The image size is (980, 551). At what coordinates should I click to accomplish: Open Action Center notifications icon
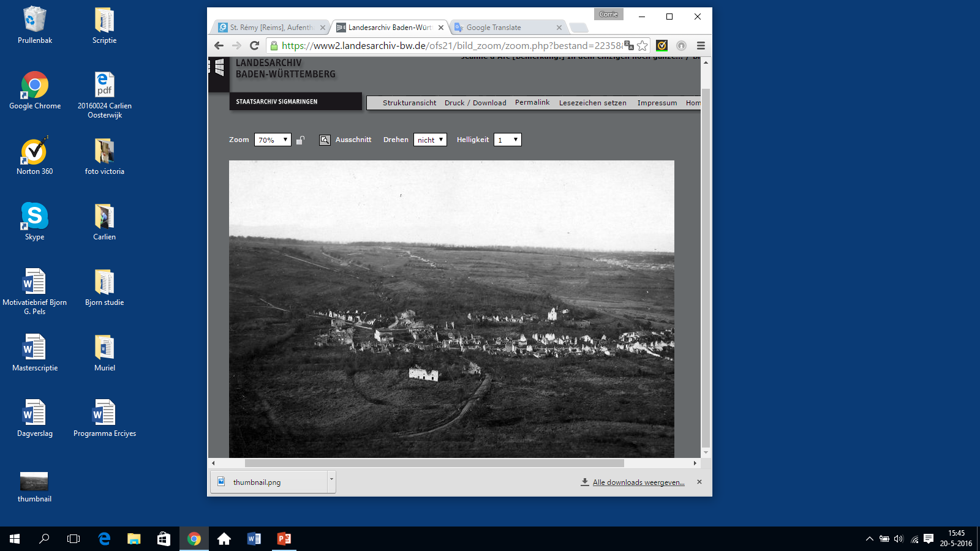click(x=929, y=539)
